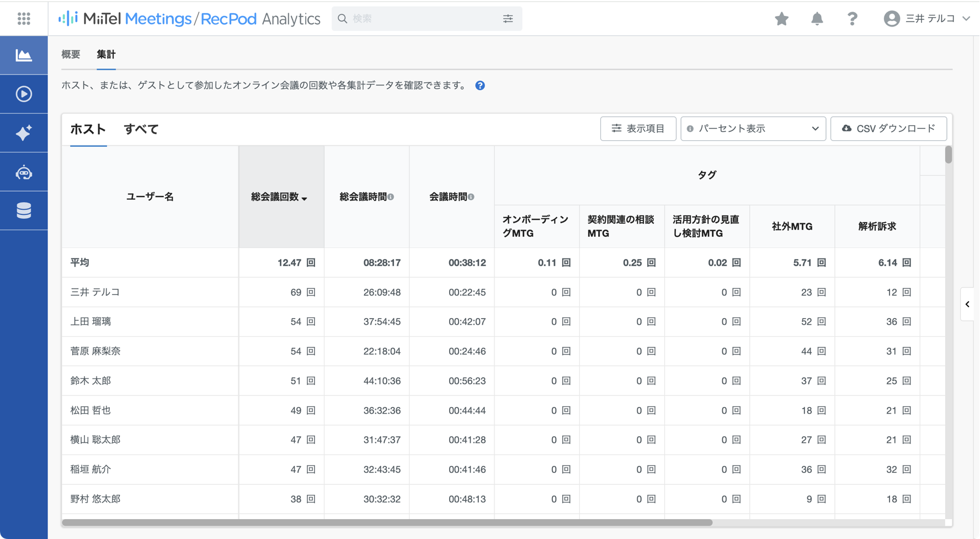The height and width of the screenshot is (539, 980).
Task: Click the 表示項目 button
Action: click(x=638, y=129)
